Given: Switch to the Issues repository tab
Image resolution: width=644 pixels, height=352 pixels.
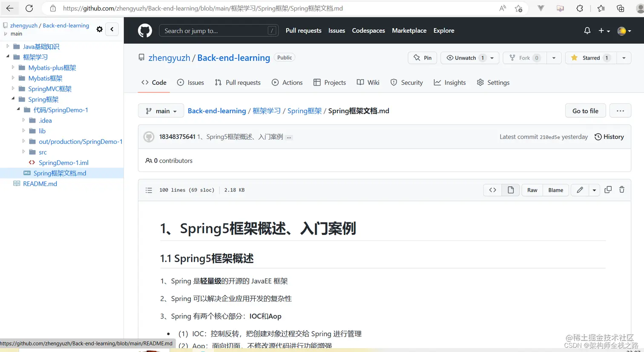Looking at the screenshot, I should point(190,83).
